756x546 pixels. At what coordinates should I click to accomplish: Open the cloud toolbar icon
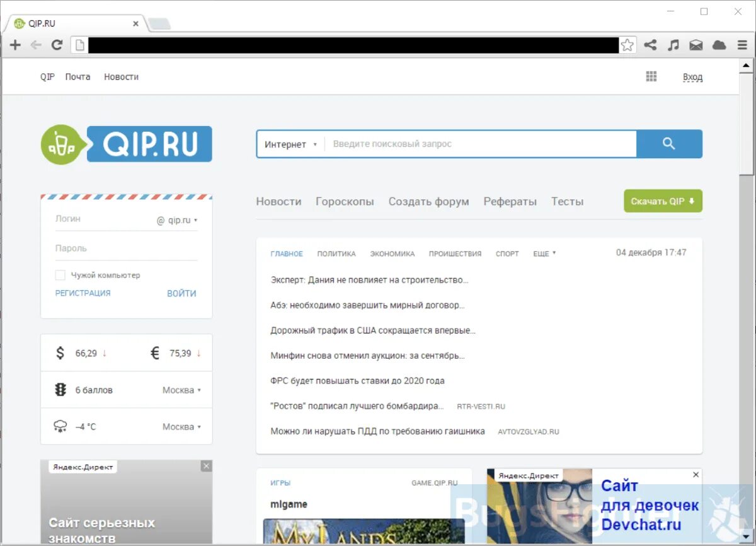[719, 45]
